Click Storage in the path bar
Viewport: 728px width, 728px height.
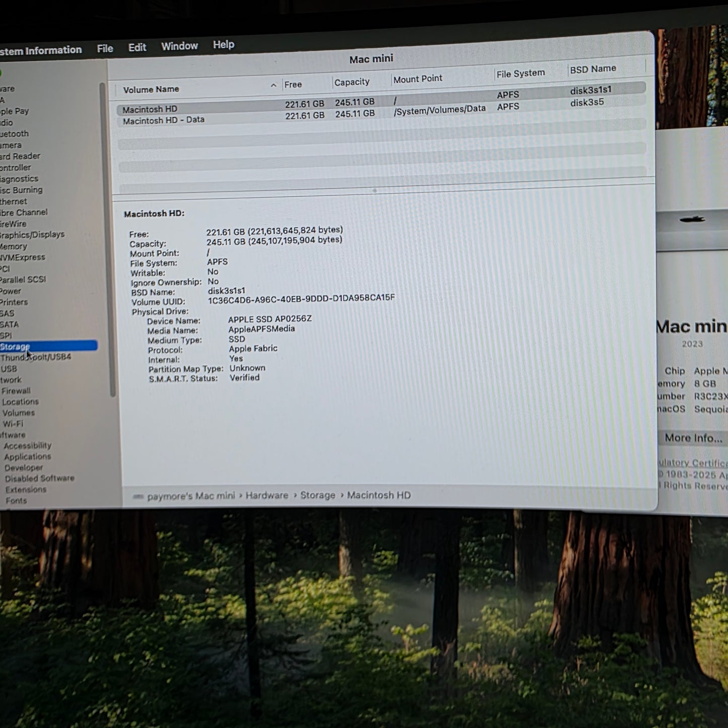pyautogui.click(x=318, y=495)
